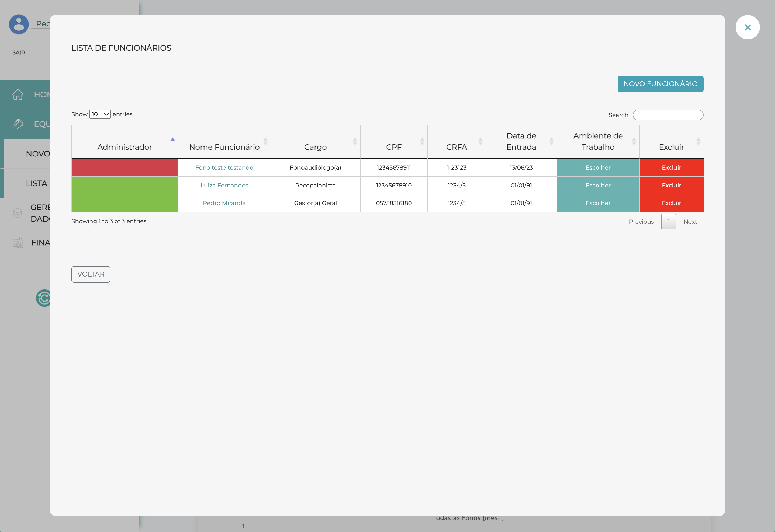Select the handshake Equipe icon in sidebar
775x532 pixels.
click(x=18, y=124)
